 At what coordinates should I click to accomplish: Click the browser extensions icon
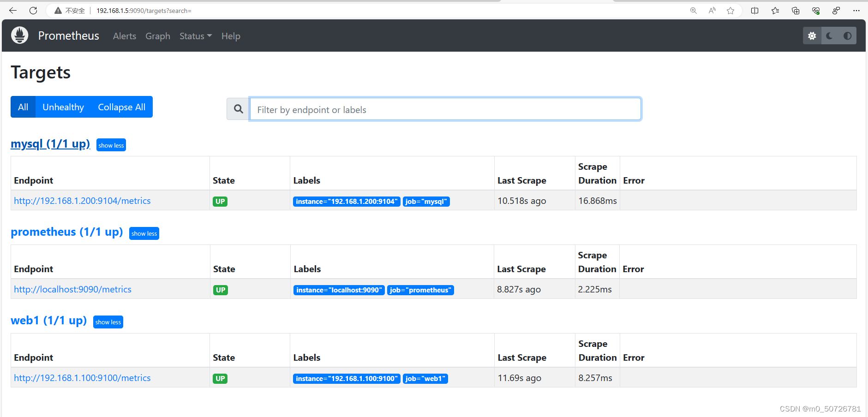836,10
